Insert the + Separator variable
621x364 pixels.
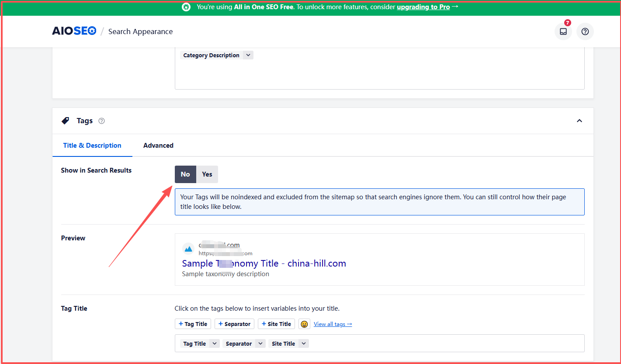[234, 324]
